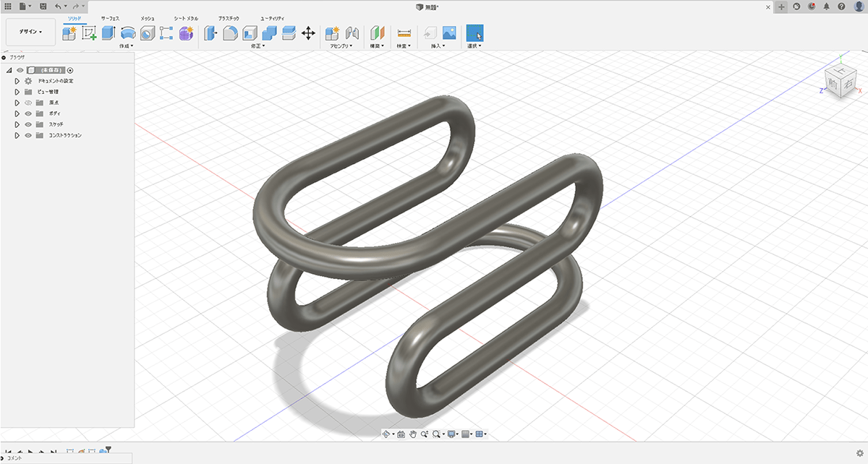Image resolution: width=868 pixels, height=464 pixels.
Task: Activate the Select tool
Action: click(475, 33)
